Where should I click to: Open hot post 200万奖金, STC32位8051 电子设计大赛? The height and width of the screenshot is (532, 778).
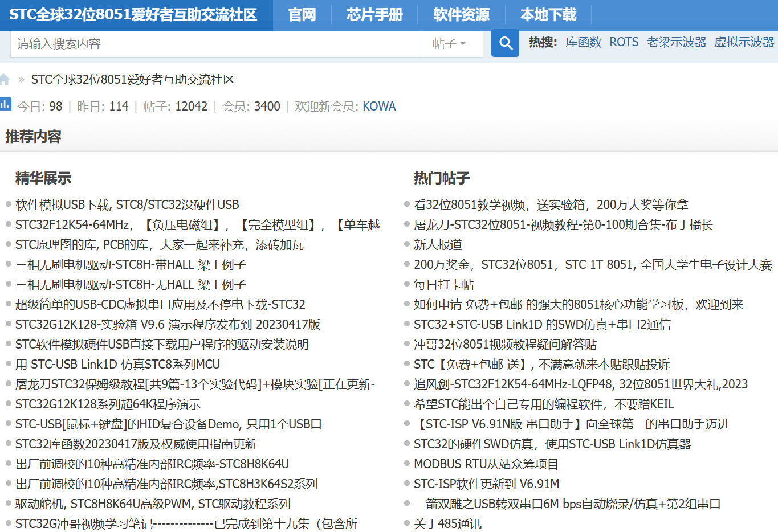(593, 264)
